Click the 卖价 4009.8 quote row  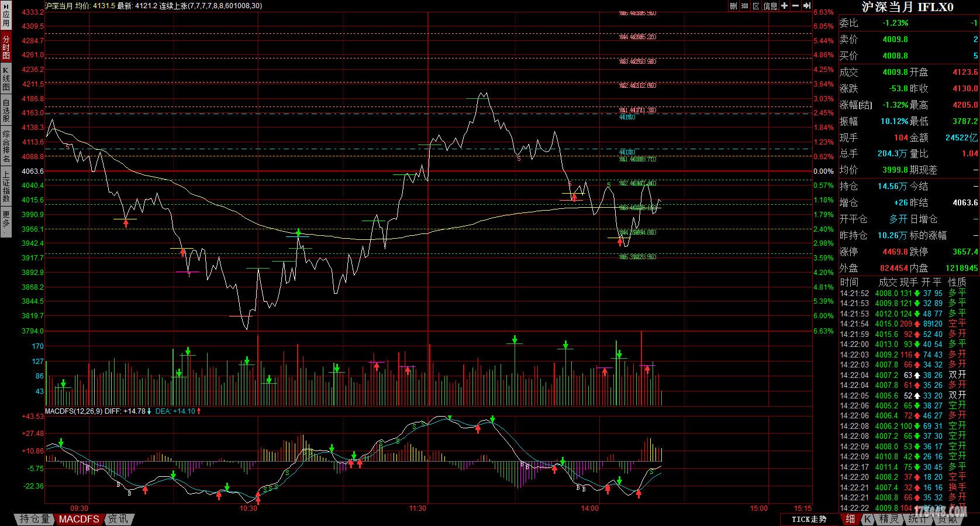(909, 39)
